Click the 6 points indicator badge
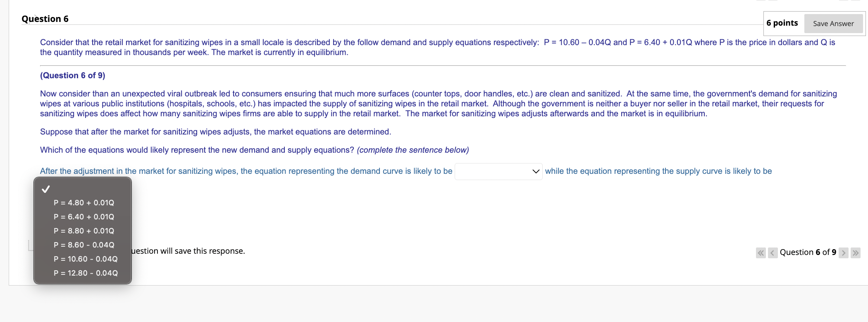This screenshot has width=868, height=322. tap(782, 23)
